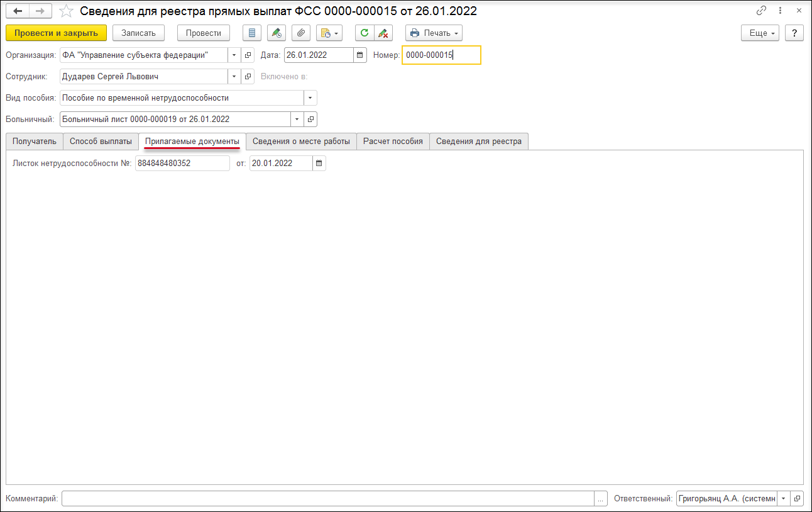Click the green pen signature icon
This screenshot has width=812, height=512.
[277, 33]
